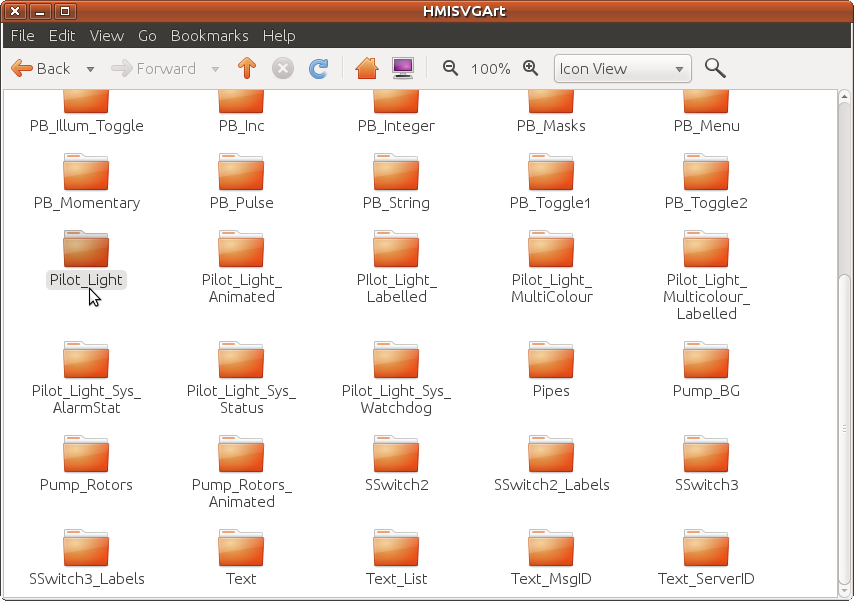Go up to the parent folder
Image resolution: width=854 pixels, height=601 pixels.
(247, 69)
